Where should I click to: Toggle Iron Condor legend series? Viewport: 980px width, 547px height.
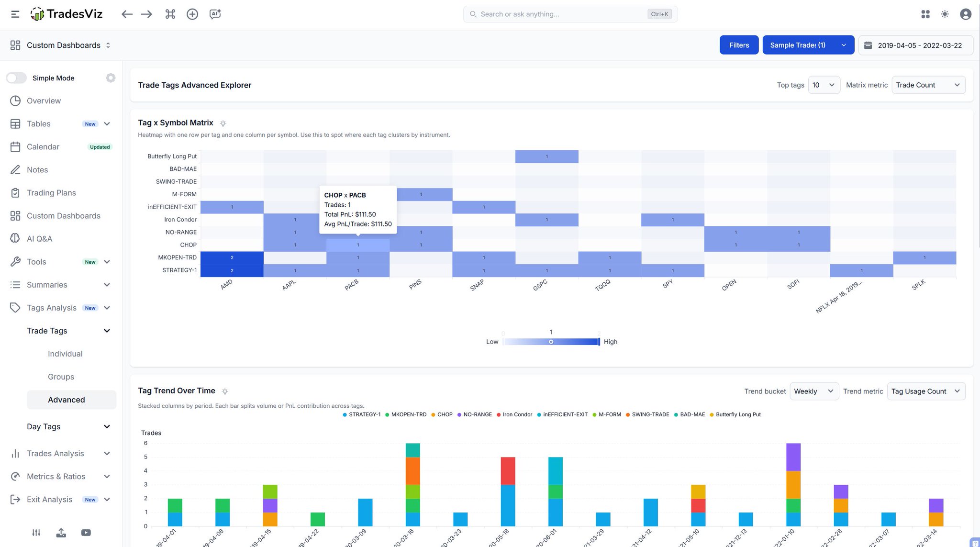click(514, 414)
